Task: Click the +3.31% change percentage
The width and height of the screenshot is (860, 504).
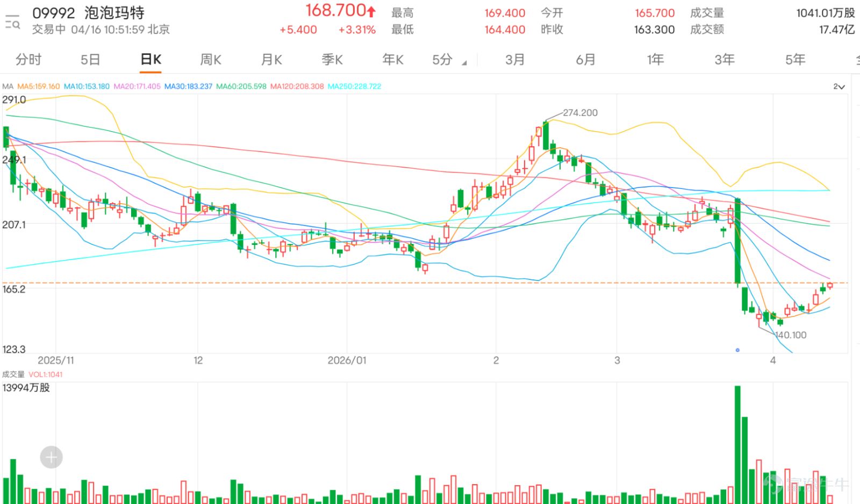Action: pos(357,30)
